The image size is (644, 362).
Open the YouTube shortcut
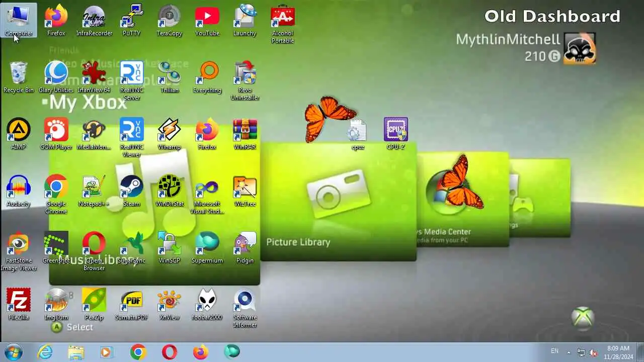click(x=207, y=21)
